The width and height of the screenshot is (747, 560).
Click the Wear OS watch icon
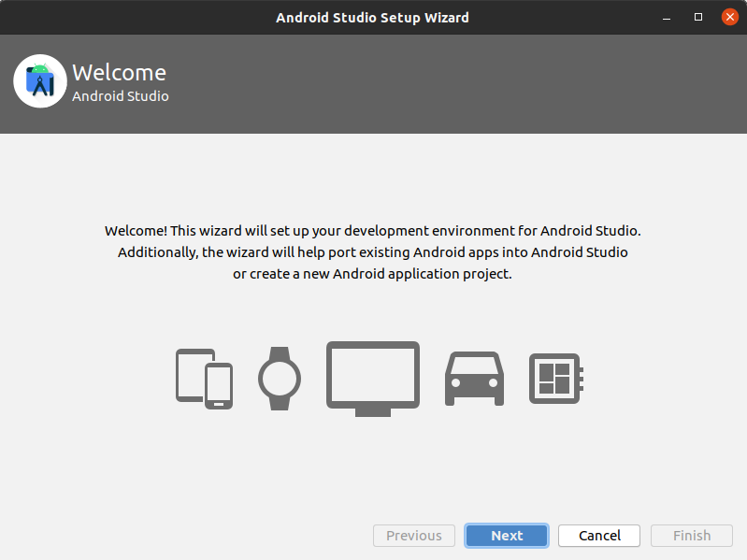(280, 379)
